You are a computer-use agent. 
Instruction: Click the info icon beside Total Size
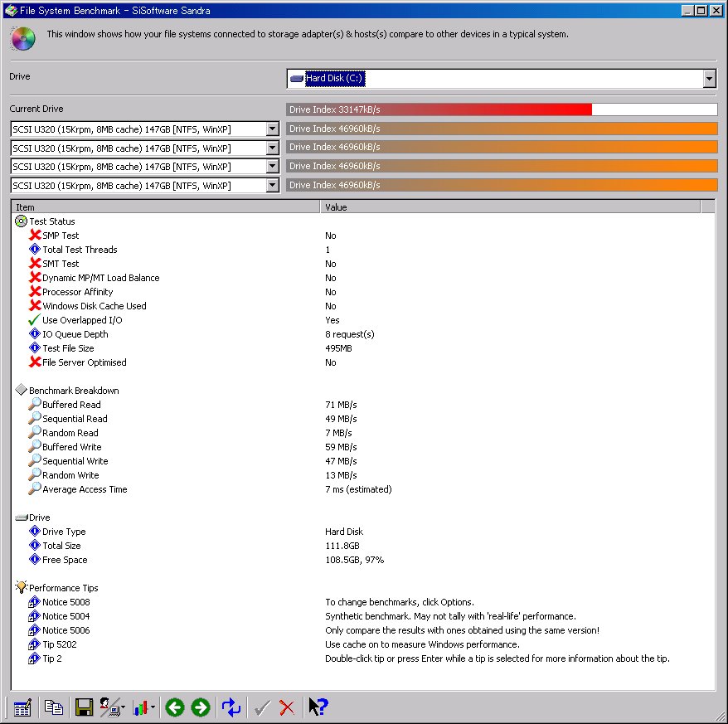[x=35, y=545]
